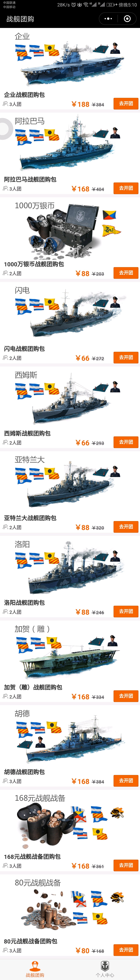Tap the 2人团 people icon for 闪电
The image size is (140, 980).
point(5,358)
